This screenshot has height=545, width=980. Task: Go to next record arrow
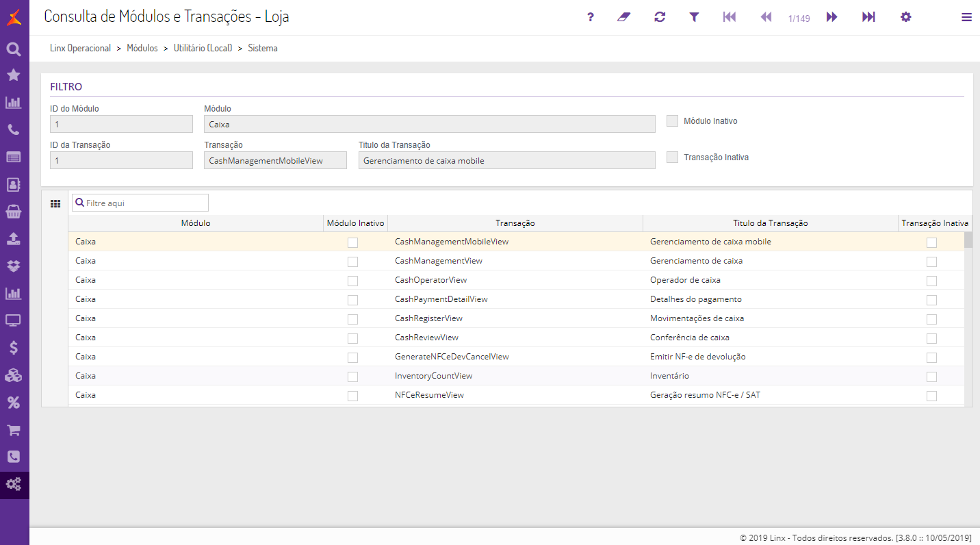tap(832, 17)
